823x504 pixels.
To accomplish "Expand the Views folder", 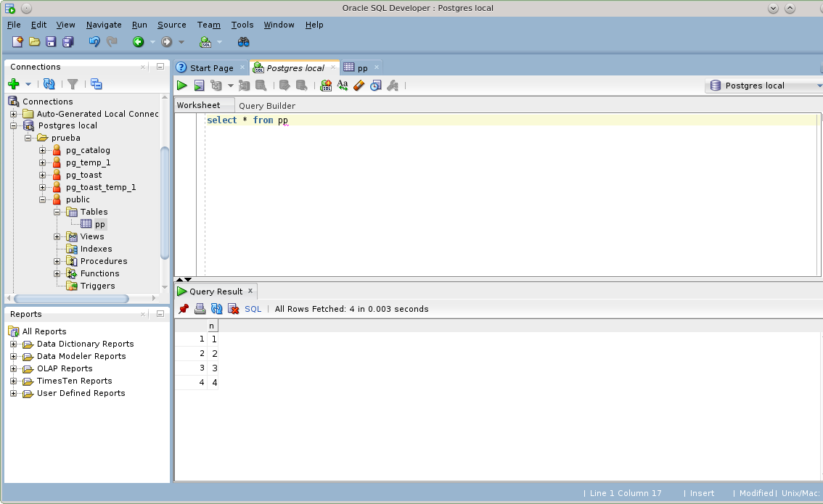I will [57, 236].
